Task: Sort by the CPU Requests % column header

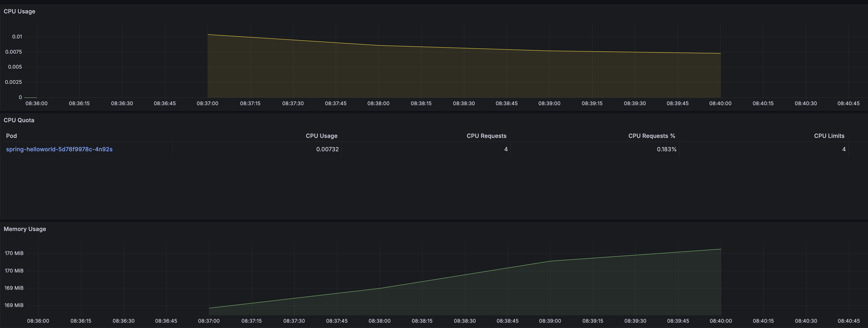Action: pyautogui.click(x=651, y=136)
